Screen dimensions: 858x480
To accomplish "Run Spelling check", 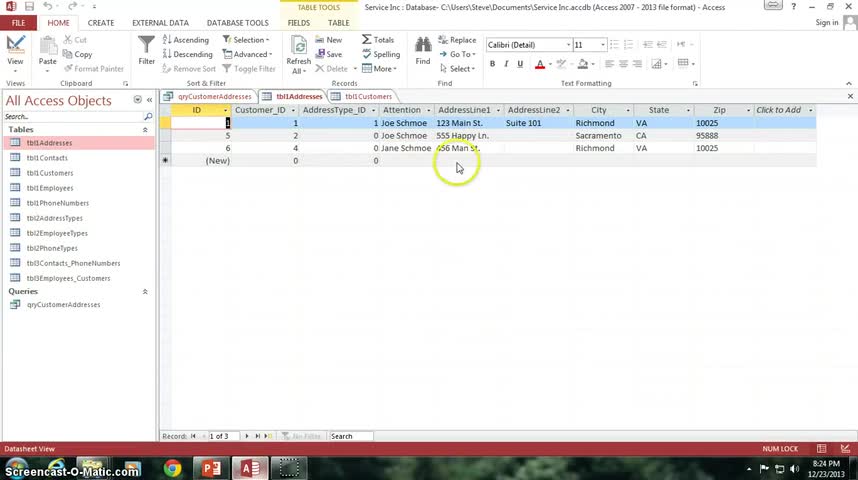I will (381, 54).
